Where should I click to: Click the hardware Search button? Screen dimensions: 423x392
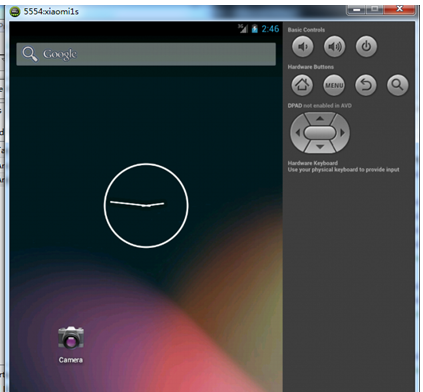coord(397,85)
